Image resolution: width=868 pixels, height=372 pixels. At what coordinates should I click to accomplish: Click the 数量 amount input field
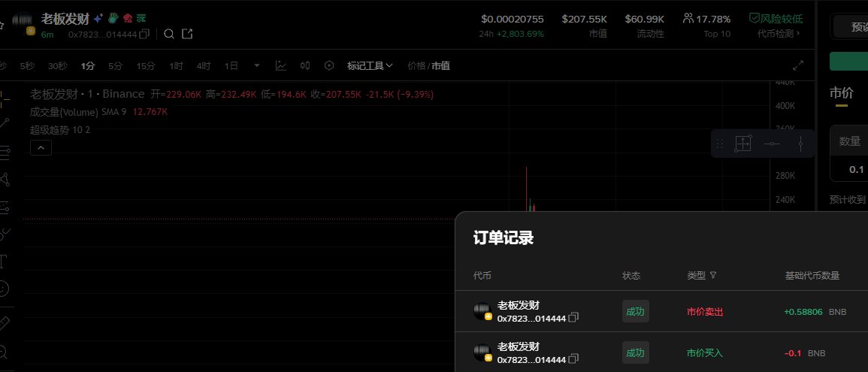tap(848, 169)
